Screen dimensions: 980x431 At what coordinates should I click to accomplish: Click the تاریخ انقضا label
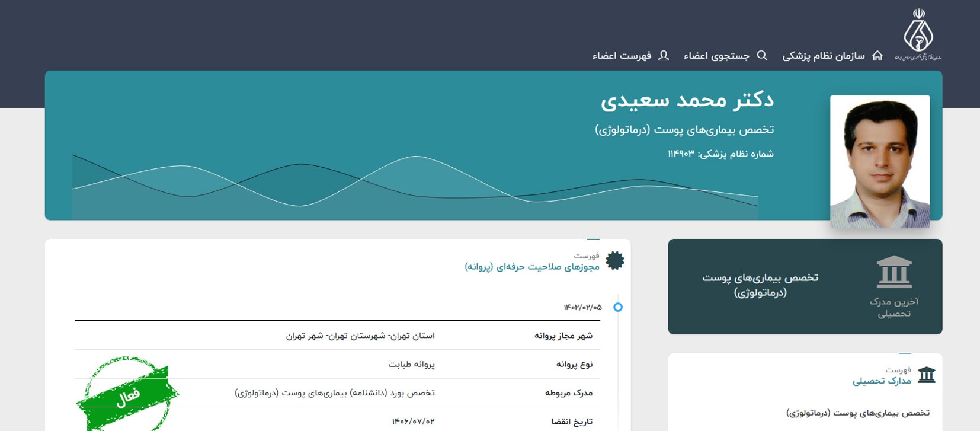(572, 422)
